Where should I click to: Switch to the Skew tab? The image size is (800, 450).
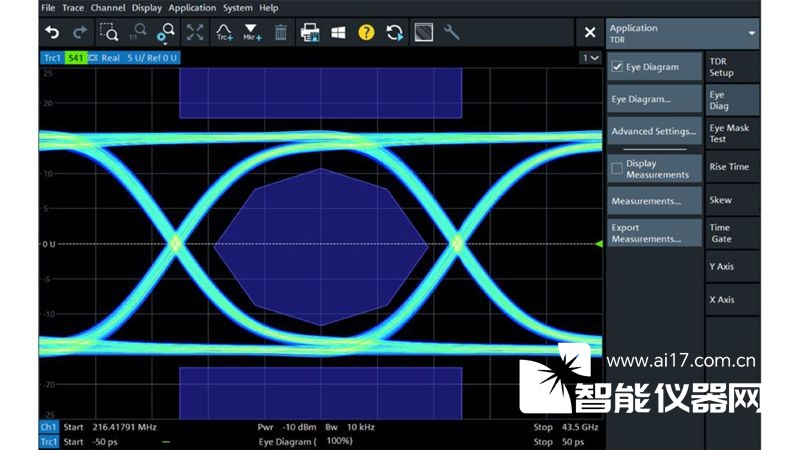[732, 200]
